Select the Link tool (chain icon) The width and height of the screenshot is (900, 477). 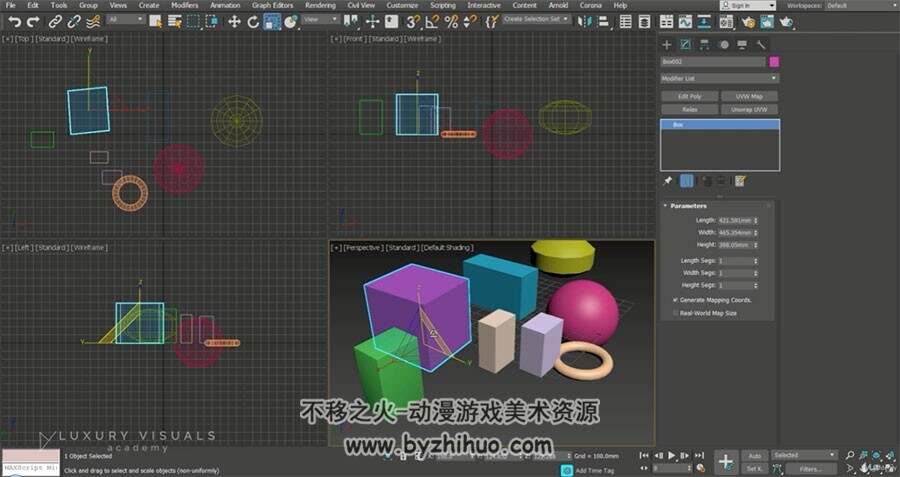click(55, 22)
